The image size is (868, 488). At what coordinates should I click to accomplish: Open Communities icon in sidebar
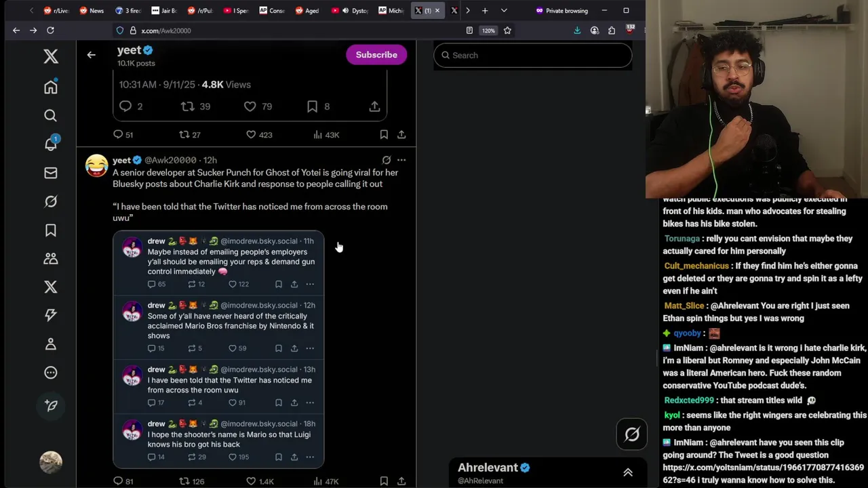(51, 258)
